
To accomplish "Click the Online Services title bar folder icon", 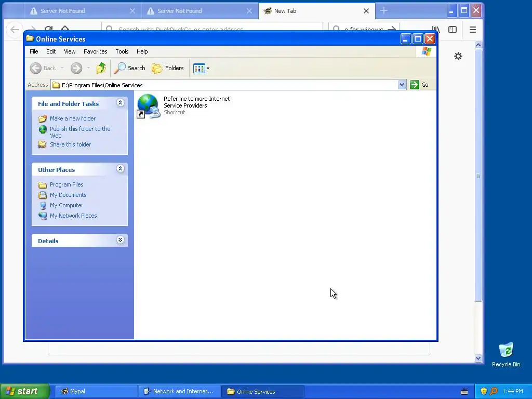I will click(30, 38).
